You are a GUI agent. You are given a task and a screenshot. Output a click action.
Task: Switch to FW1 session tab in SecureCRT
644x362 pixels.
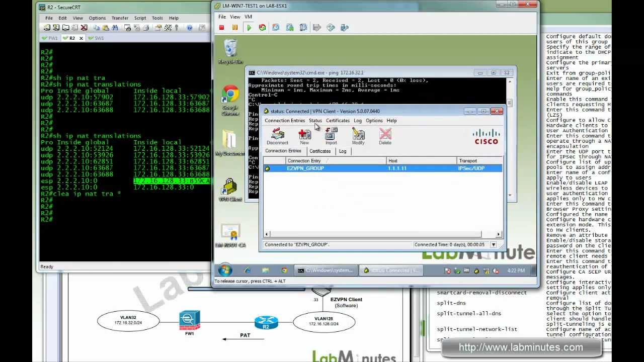click(x=50, y=38)
